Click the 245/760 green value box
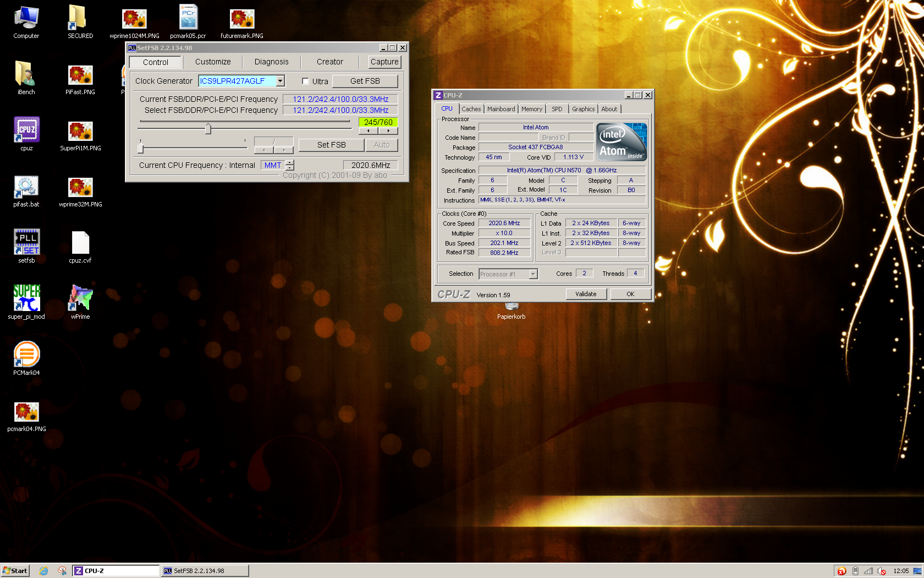924x578 pixels. tap(378, 122)
